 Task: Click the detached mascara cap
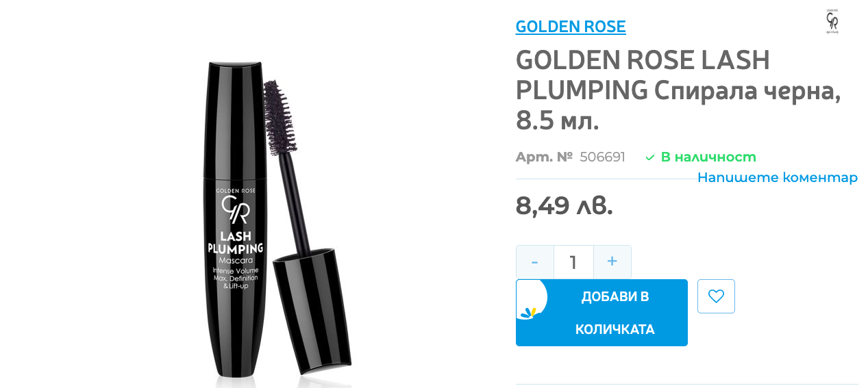coord(312,310)
